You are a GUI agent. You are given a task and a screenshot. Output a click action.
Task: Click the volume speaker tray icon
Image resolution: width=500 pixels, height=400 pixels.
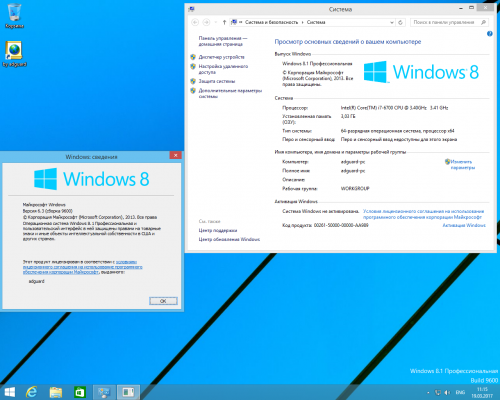447,392
